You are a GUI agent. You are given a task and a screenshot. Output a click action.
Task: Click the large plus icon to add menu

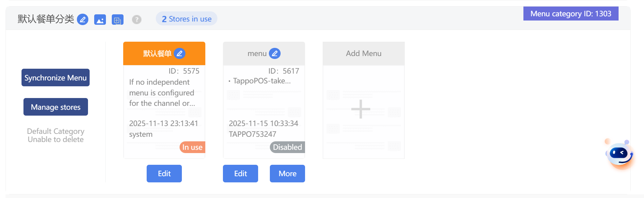point(360,109)
